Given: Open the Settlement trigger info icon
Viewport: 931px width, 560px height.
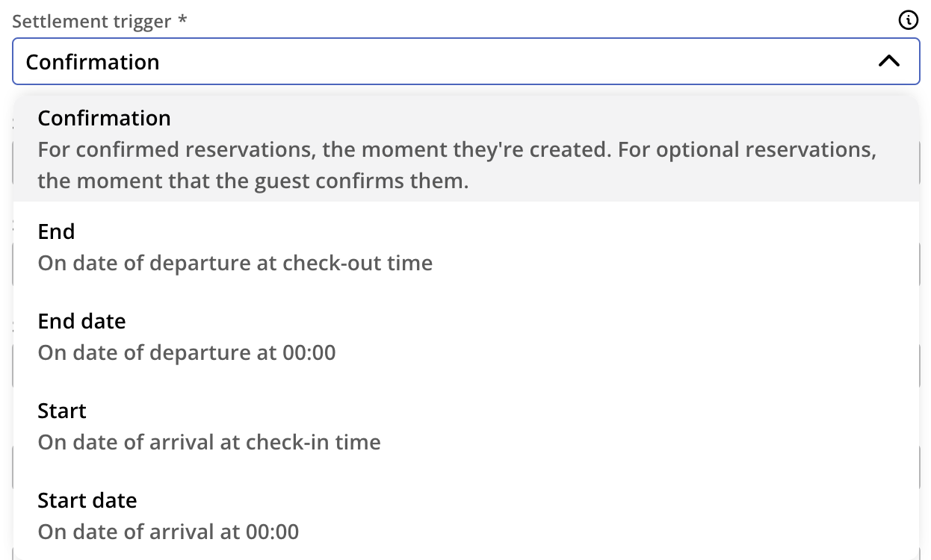Looking at the screenshot, I should point(908,21).
